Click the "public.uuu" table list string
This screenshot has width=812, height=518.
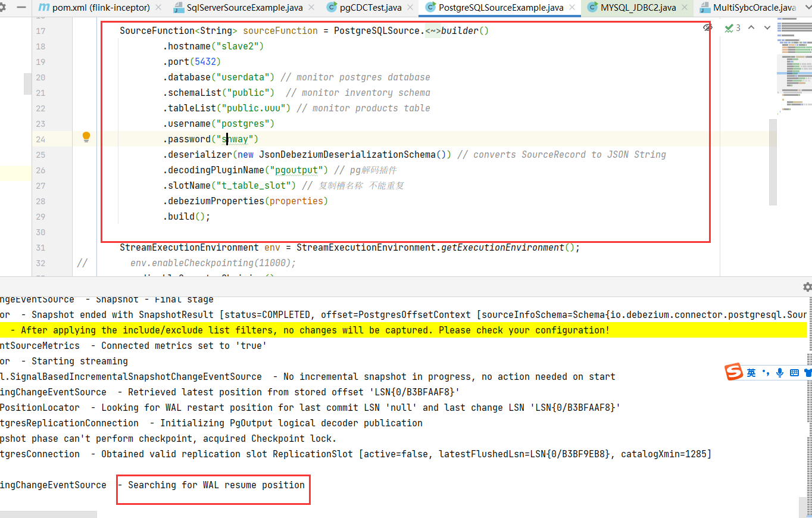(255, 108)
